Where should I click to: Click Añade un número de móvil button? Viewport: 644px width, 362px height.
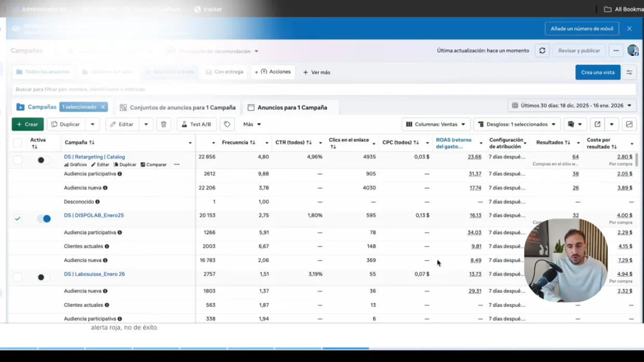[582, 29]
